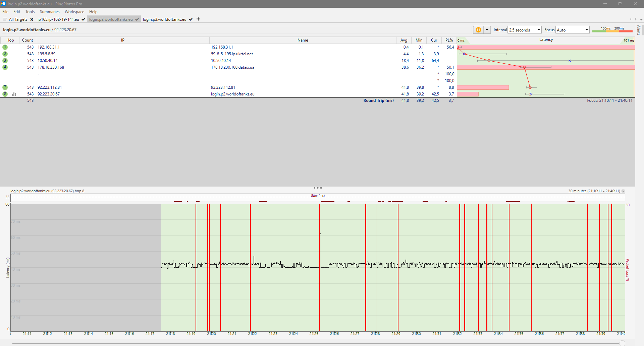
Task: Click the plus icon to add new target tab
Action: click(198, 19)
